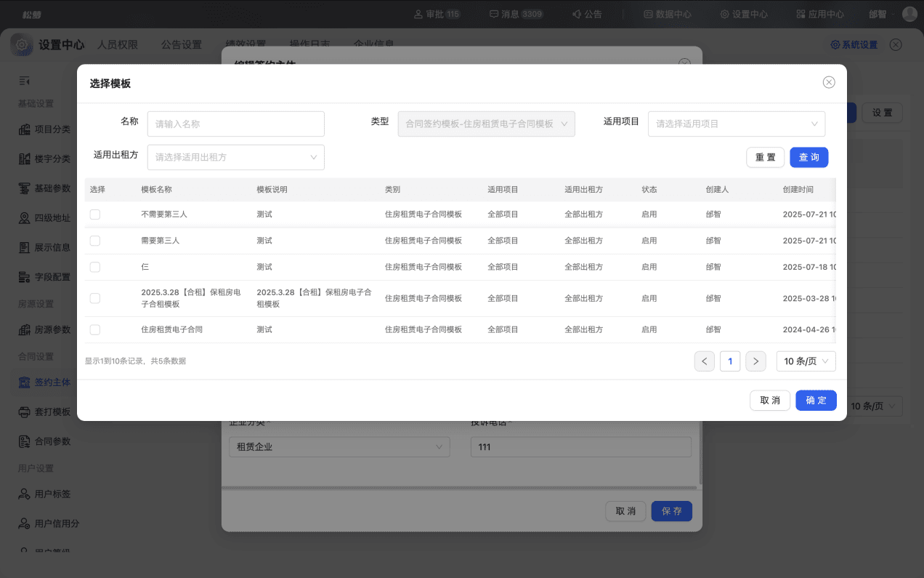Open the 10 条/页 page size dropdown

806,361
